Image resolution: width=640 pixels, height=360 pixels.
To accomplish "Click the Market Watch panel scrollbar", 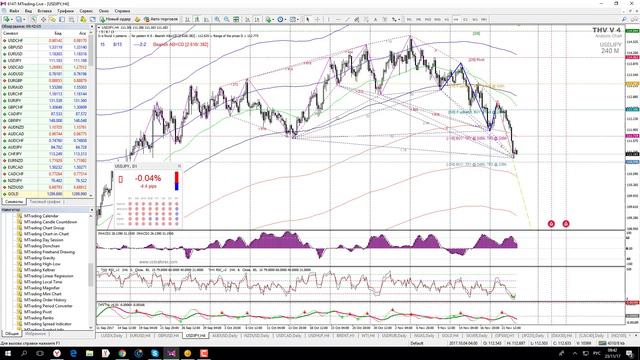I will click(x=91, y=114).
